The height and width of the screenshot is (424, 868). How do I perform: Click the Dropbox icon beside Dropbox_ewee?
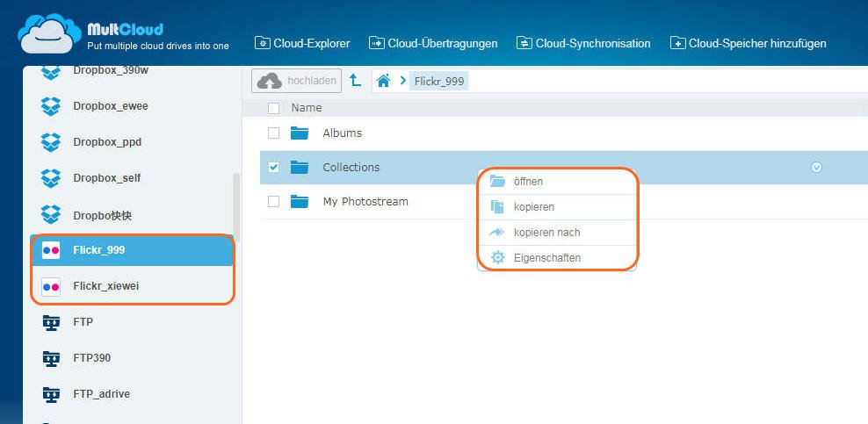51,106
